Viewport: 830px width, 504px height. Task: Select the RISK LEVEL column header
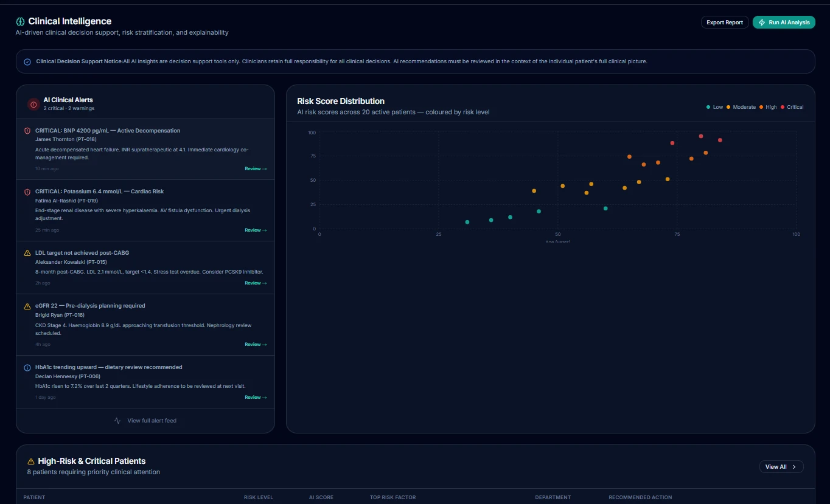[x=259, y=497]
